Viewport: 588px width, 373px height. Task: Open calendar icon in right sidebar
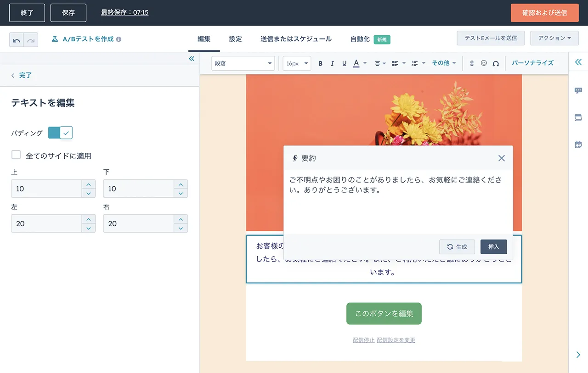(x=578, y=144)
